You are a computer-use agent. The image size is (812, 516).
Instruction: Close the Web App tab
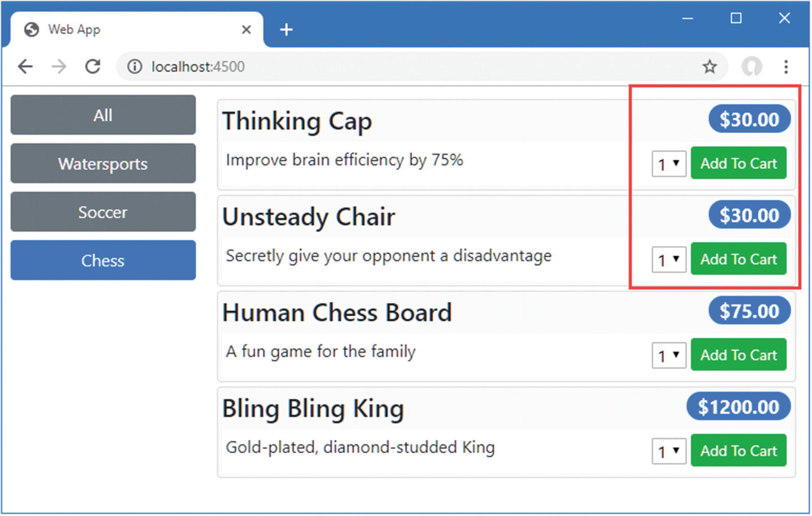246,30
